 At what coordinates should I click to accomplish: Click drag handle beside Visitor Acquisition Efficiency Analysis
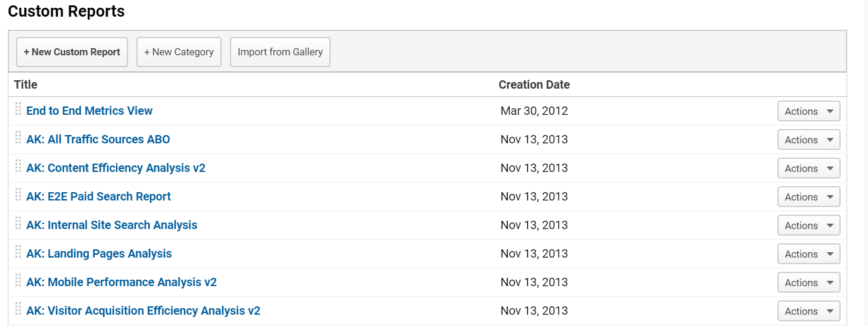(18, 309)
